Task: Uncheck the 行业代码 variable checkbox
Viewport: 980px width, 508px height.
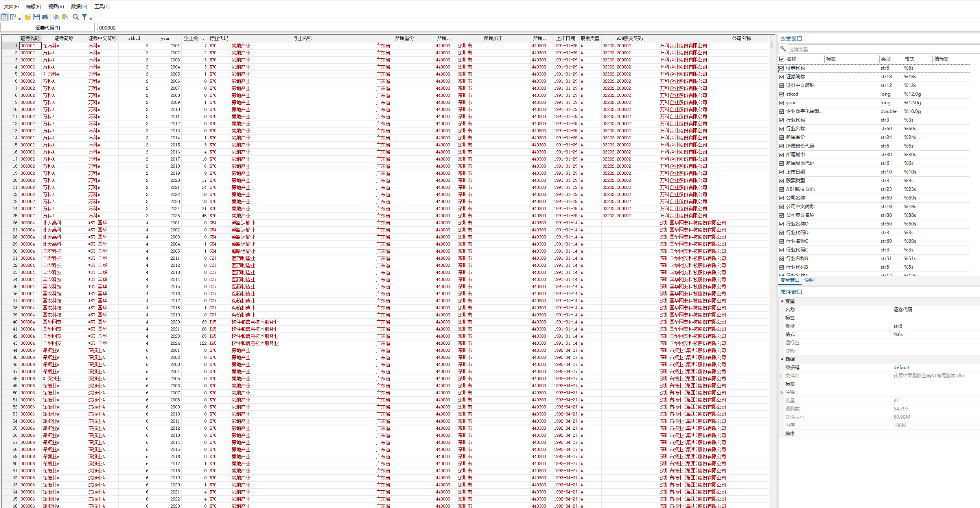Action: tap(782, 120)
